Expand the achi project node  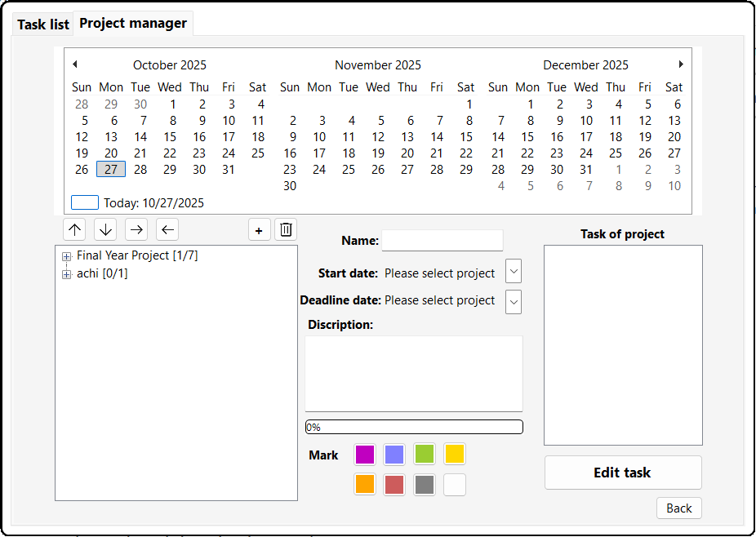click(x=66, y=275)
